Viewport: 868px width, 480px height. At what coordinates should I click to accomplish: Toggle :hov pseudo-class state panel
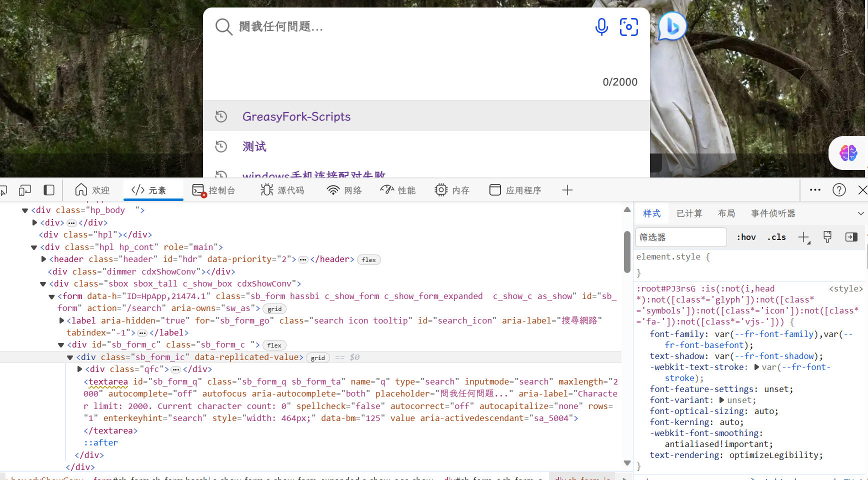pyautogui.click(x=746, y=237)
